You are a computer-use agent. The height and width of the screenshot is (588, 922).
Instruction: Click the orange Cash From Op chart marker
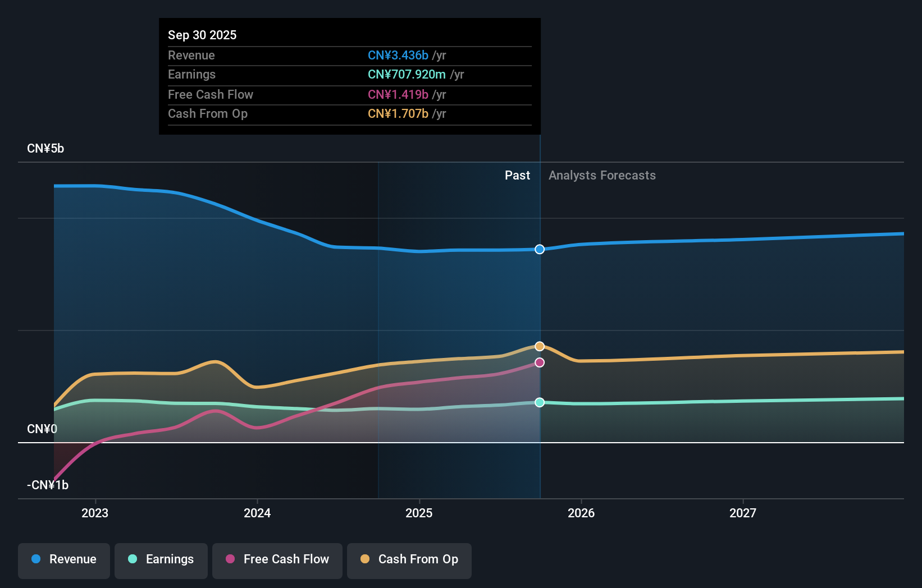click(539, 346)
